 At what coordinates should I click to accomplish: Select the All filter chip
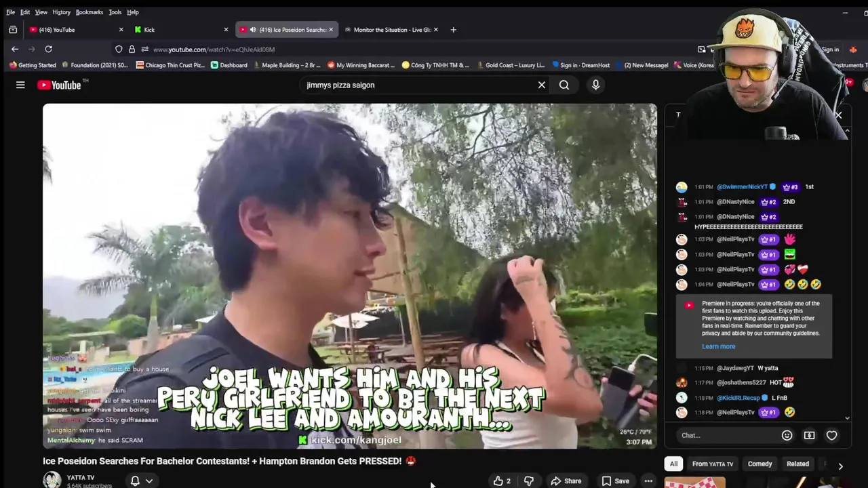pyautogui.click(x=673, y=464)
